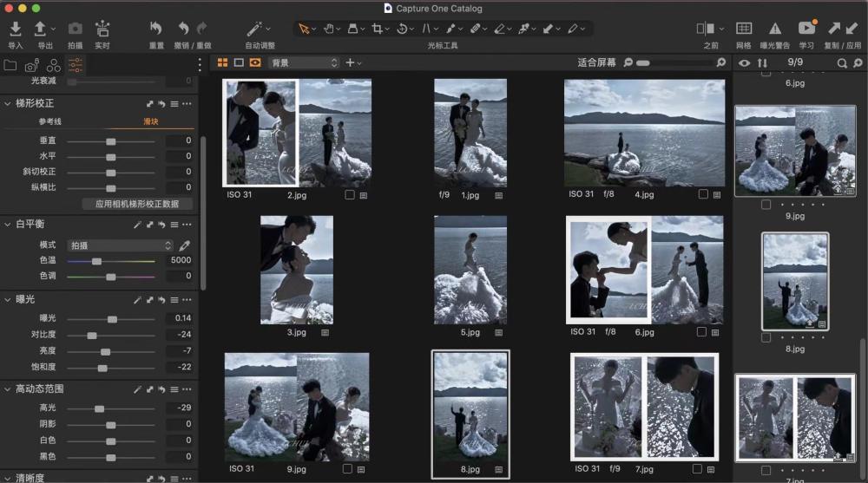Tick the checkbox below 4.jpg
The width and height of the screenshot is (868, 483).
703,195
